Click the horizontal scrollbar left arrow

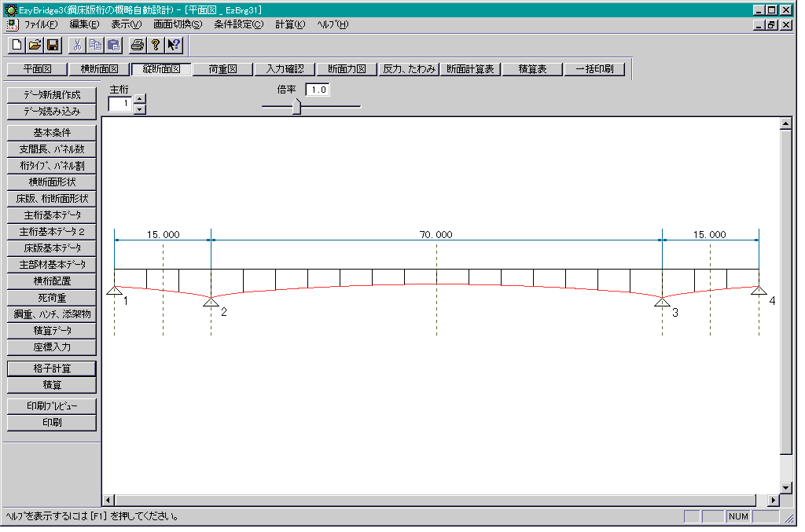point(108,500)
